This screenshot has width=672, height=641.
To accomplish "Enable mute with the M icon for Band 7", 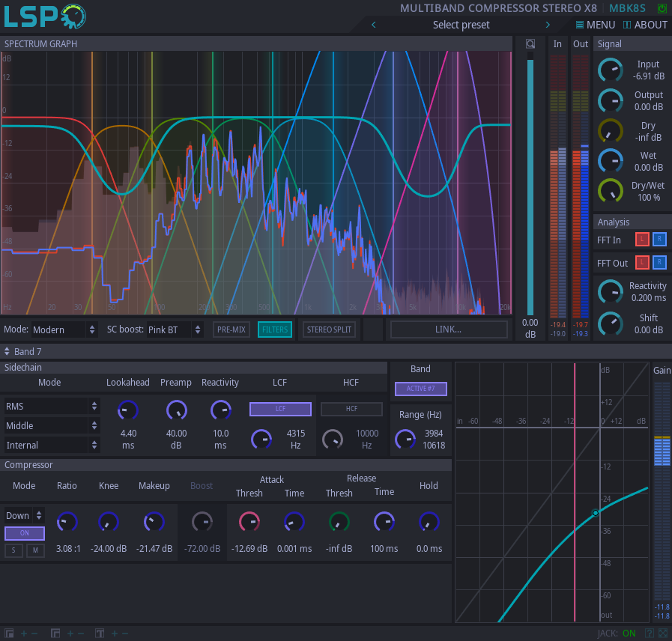I will (34, 550).
